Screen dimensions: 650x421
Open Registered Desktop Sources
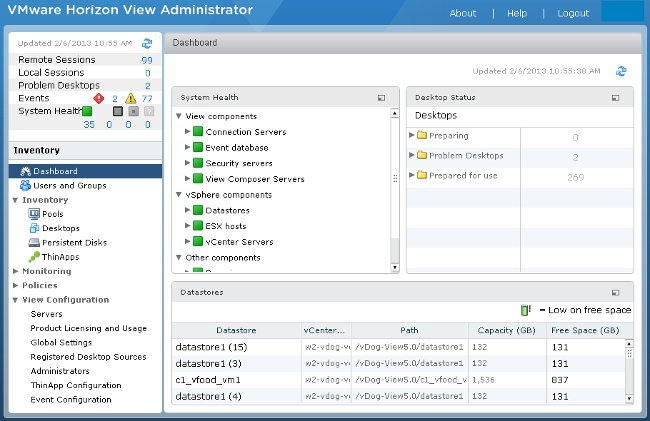click(x=88, y=357)
